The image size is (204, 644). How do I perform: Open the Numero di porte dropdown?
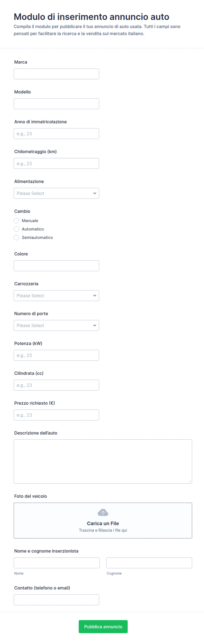coord(56,325)
